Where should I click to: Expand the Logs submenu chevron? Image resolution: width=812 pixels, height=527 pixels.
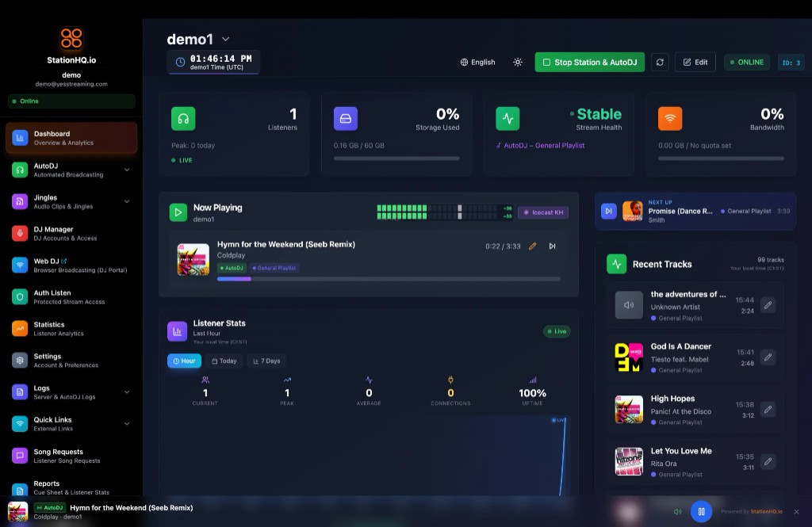pyautogui.click(x=127, y=392)
